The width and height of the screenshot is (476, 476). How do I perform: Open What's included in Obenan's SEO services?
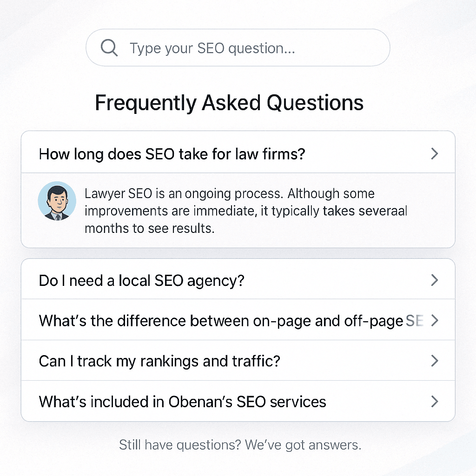coord(238,401)
